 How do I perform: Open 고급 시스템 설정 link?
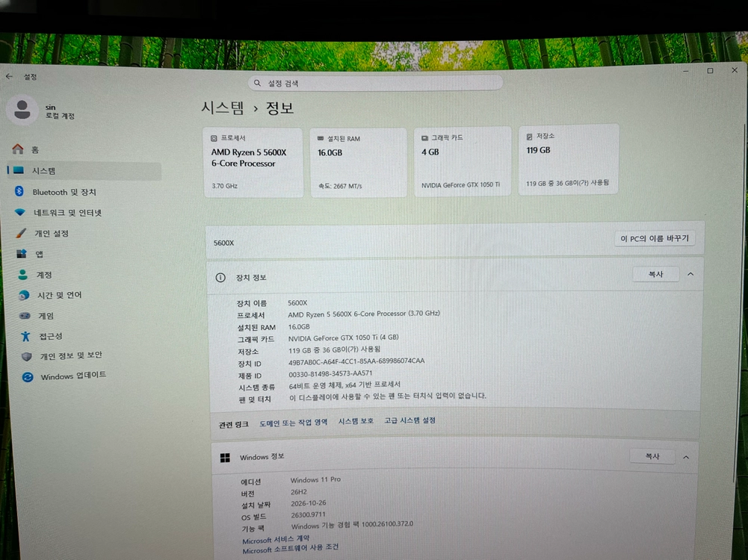coord(409,420)
